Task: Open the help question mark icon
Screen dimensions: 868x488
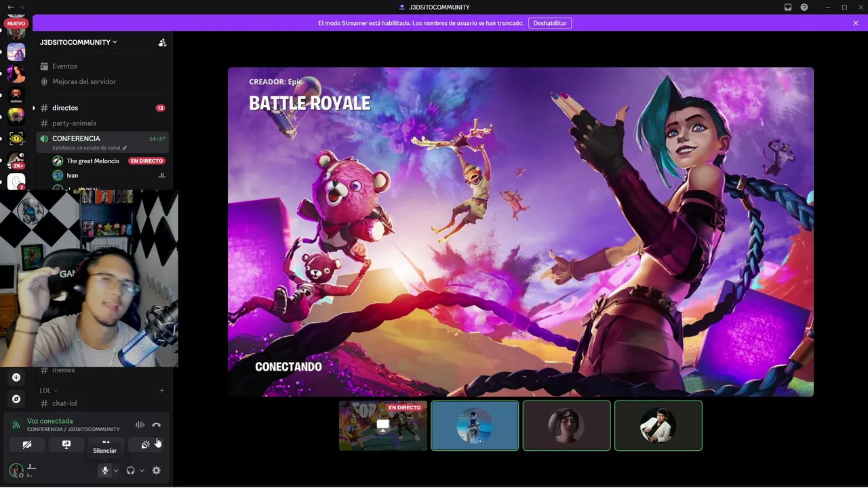Action: [x=804, y=7]
